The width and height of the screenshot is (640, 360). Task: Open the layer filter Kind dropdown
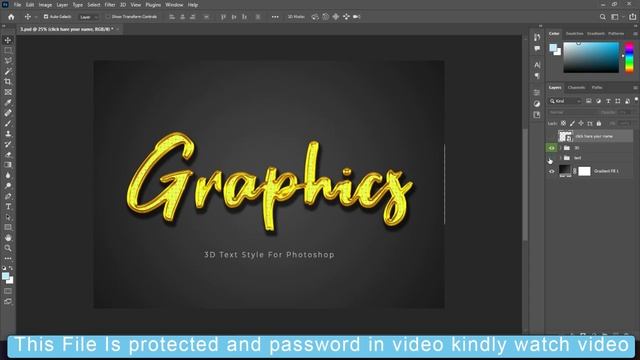[565, 101]
